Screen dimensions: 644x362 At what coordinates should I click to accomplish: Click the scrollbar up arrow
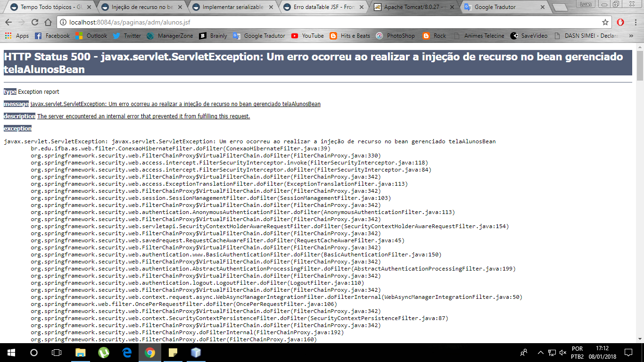(x=640, y=46)
